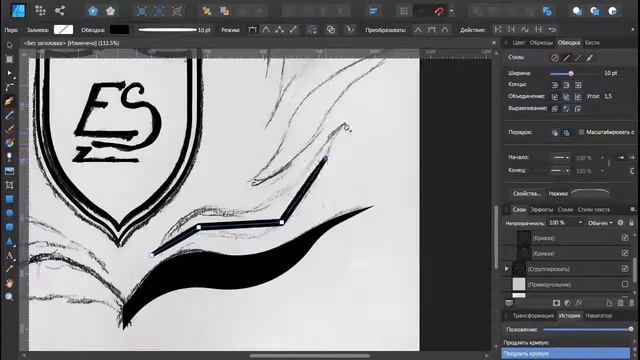Open snapping options dropdown arrow

pos(451,11)
